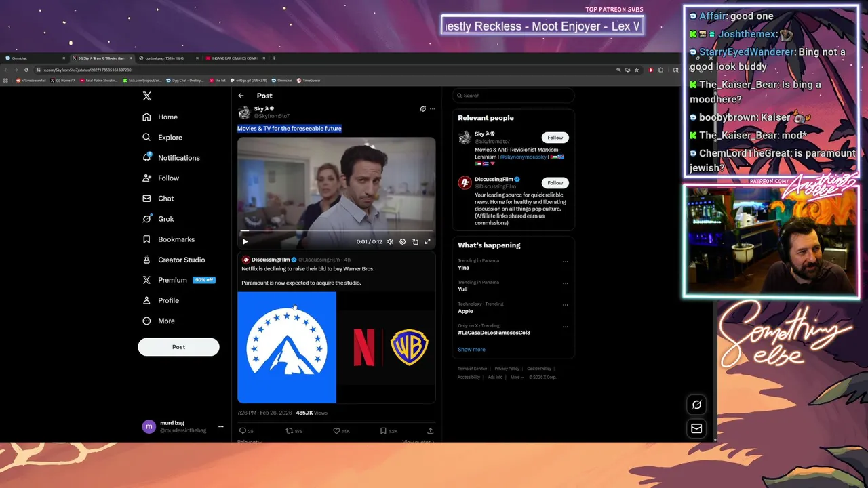Click Show more under What's happening
This screenshot has width=868, height=488.
click(471, 350)
